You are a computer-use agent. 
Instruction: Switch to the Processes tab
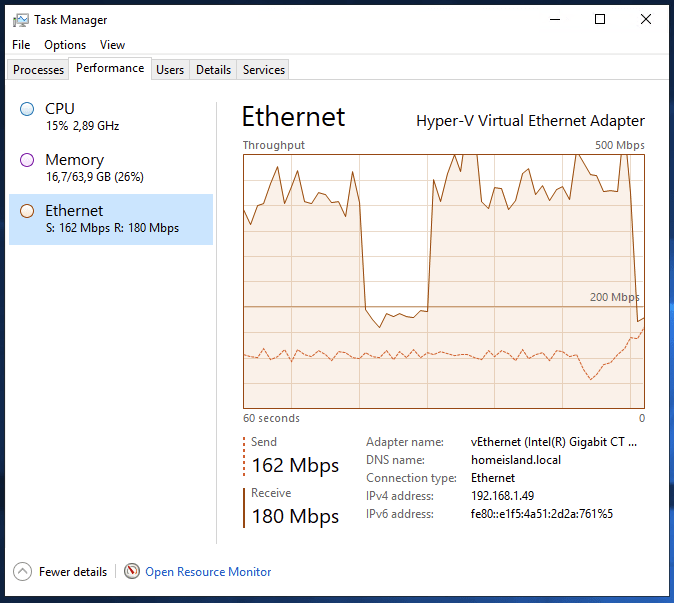39,70
